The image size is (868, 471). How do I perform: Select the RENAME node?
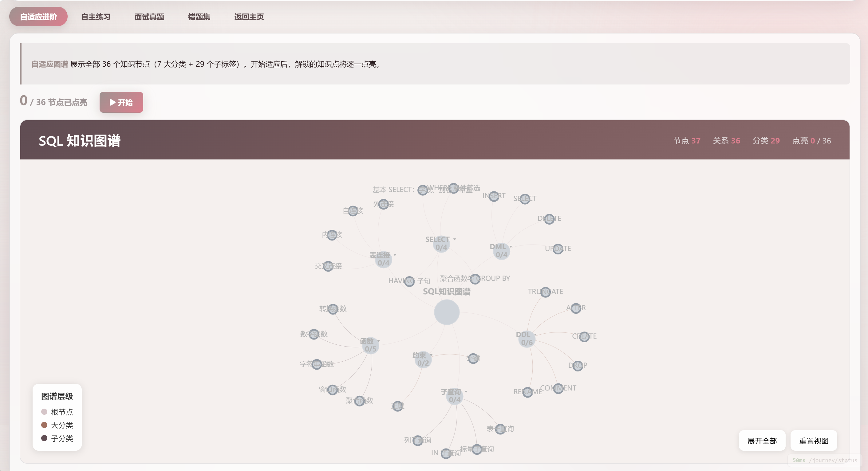[x=527, y=392]
